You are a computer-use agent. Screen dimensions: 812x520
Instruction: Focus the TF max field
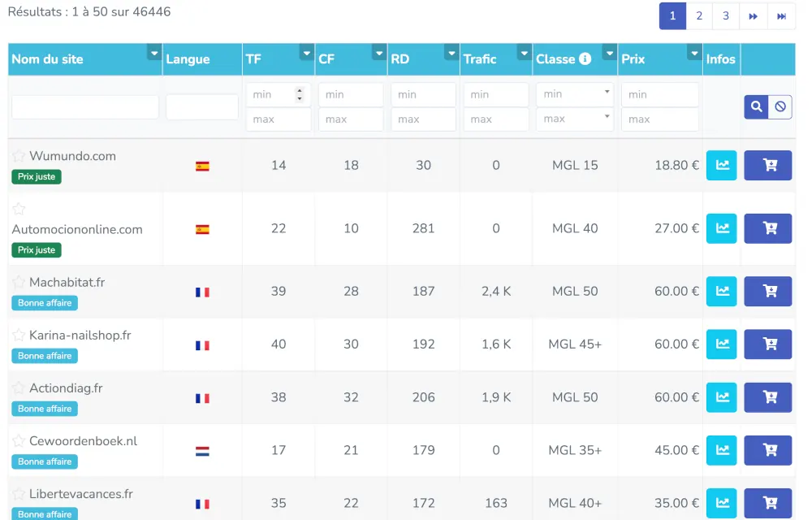[279, 119]
